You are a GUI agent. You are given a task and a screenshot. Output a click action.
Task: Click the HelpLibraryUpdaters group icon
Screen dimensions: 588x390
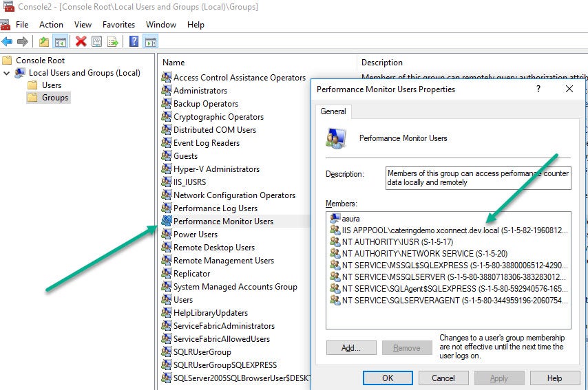point(167,312)
